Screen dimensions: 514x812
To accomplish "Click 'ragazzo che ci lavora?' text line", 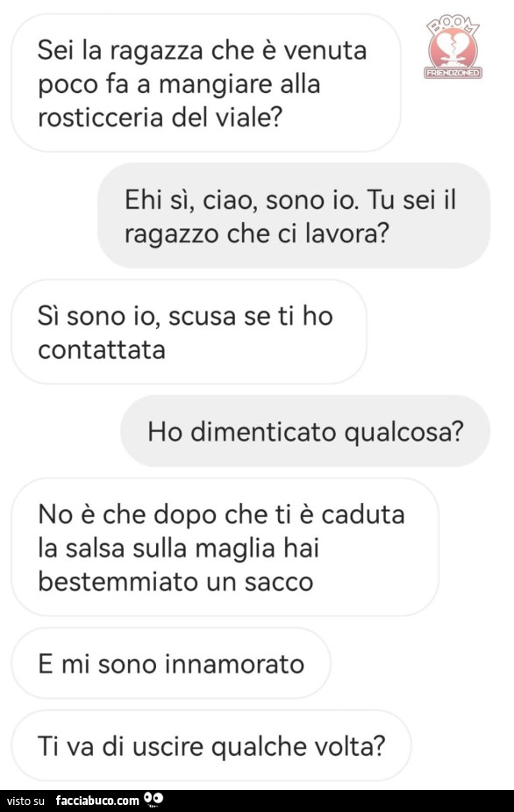I will [256, 234].
